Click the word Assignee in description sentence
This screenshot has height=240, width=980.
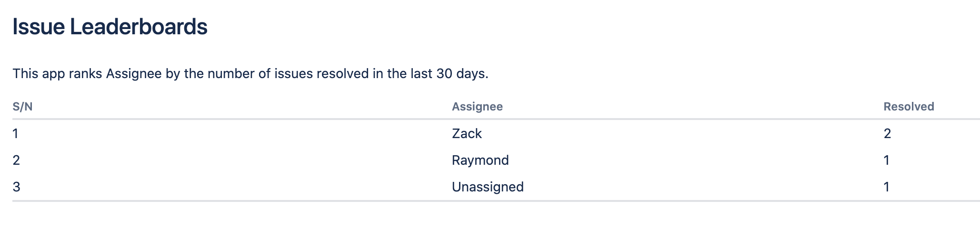(x=133, y=74)
